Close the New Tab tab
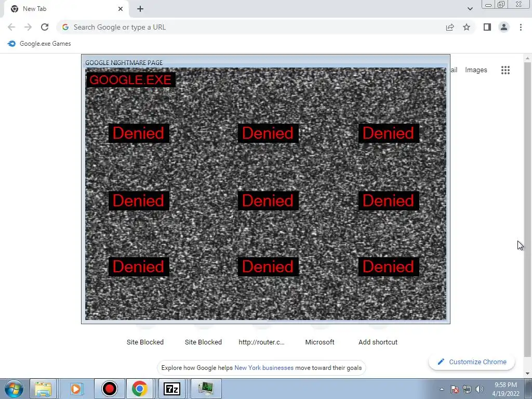Screen dimensions: 532x399 click(121, 9)
